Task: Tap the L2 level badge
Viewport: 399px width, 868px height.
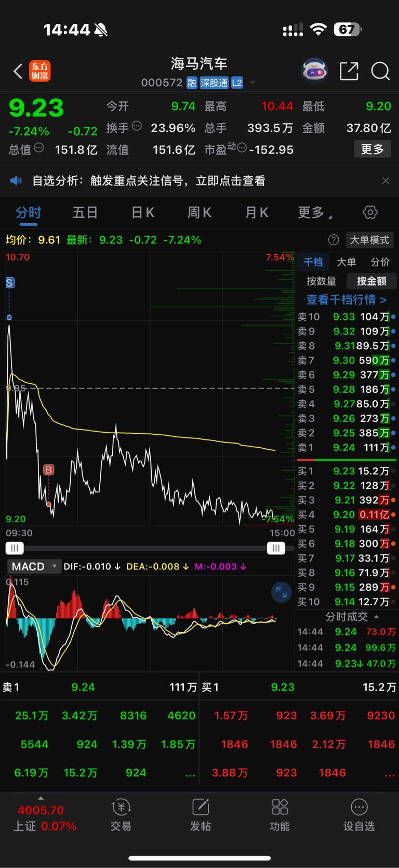Action: (x=237, y=83)
